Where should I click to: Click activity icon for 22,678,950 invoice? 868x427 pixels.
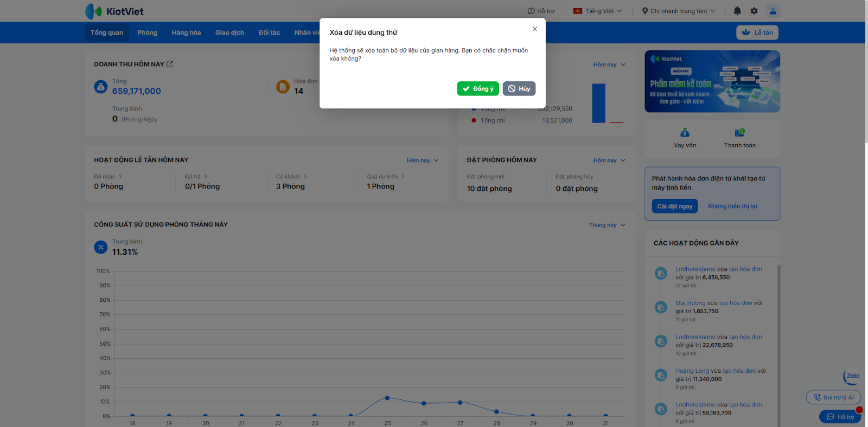pyautogui.click(x=661, y=341)
